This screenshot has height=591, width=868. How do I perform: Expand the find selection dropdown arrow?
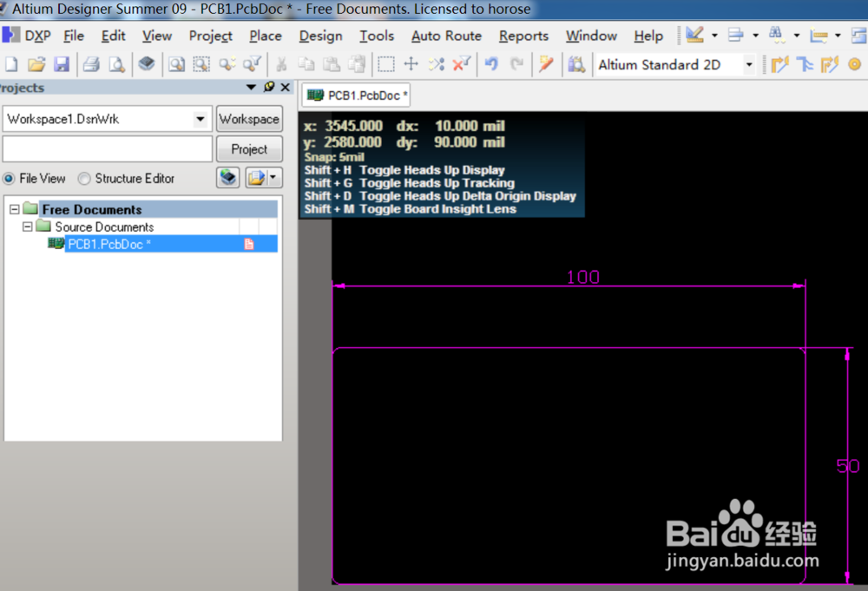point(797,36)
